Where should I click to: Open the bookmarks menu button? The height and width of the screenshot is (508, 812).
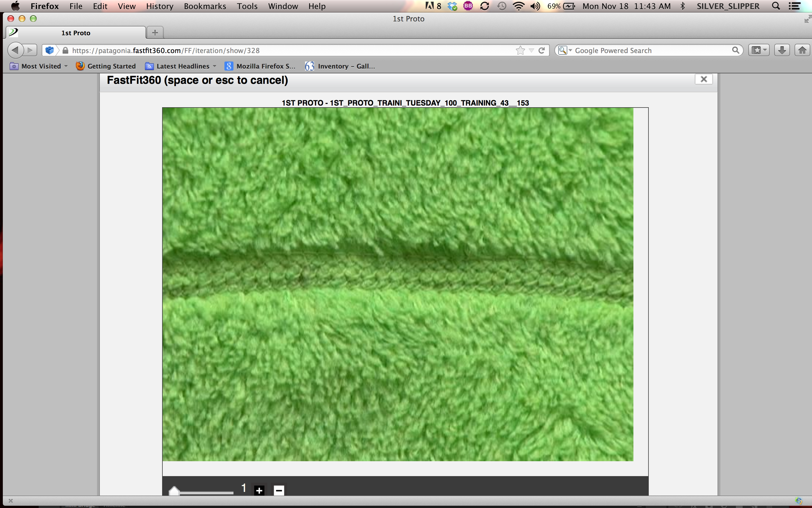pyautogui.click(x=759, y=51)
